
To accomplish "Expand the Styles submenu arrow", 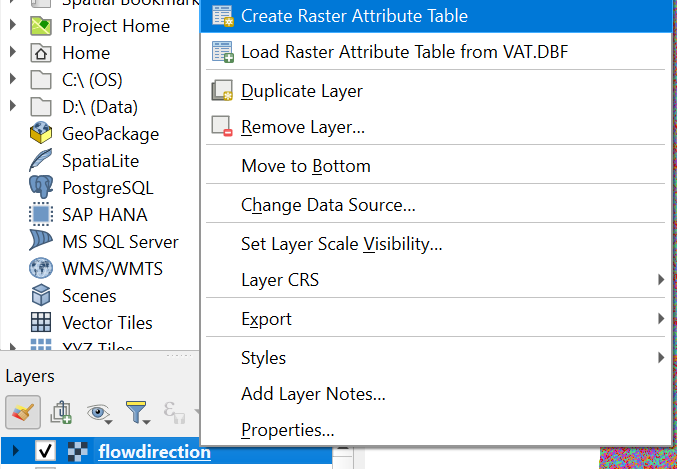I will tap(661, 358).
